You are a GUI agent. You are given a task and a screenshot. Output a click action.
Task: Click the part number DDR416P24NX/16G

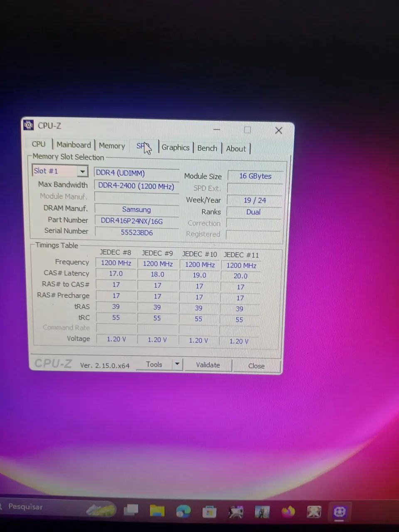(x=136, y=221)
